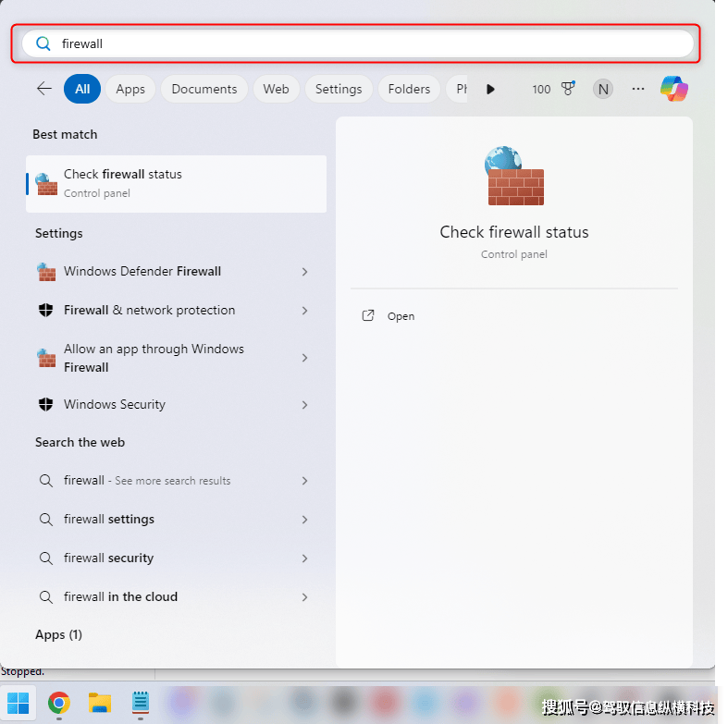Click the Search the web heading
728x724 pixels.
point(80,442)
